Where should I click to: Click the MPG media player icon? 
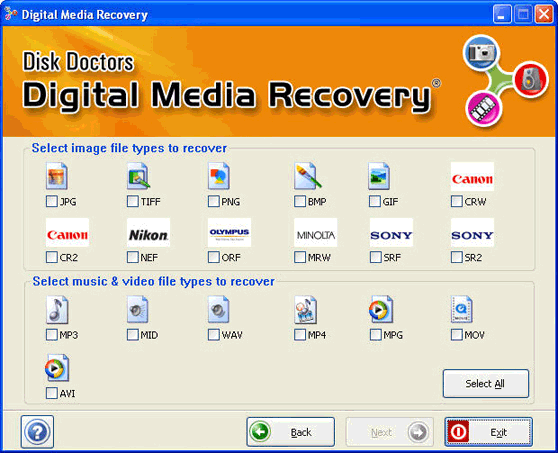click(381, 310)
